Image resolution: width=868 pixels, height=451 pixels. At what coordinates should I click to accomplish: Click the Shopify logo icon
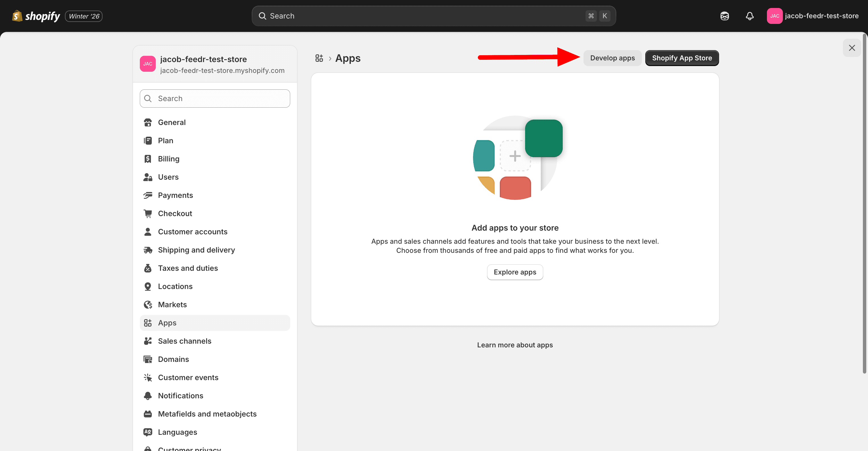(17, 16)
